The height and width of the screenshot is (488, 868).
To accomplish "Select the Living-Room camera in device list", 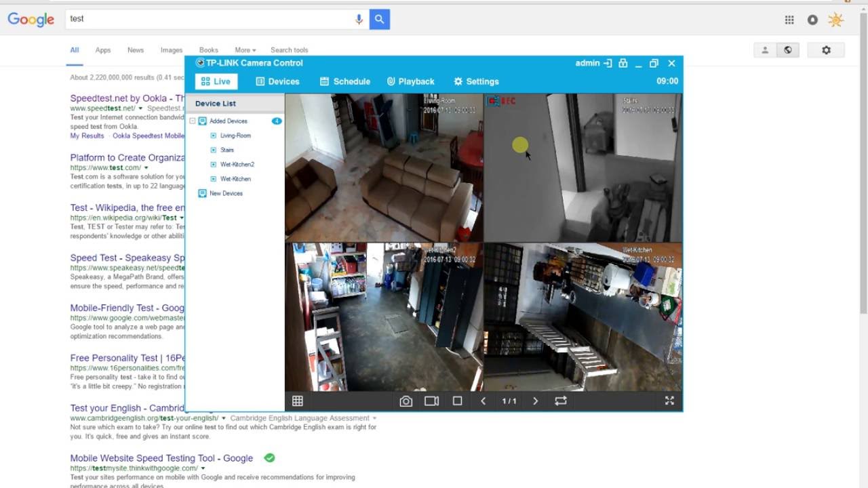I will [x=235, y=136].
